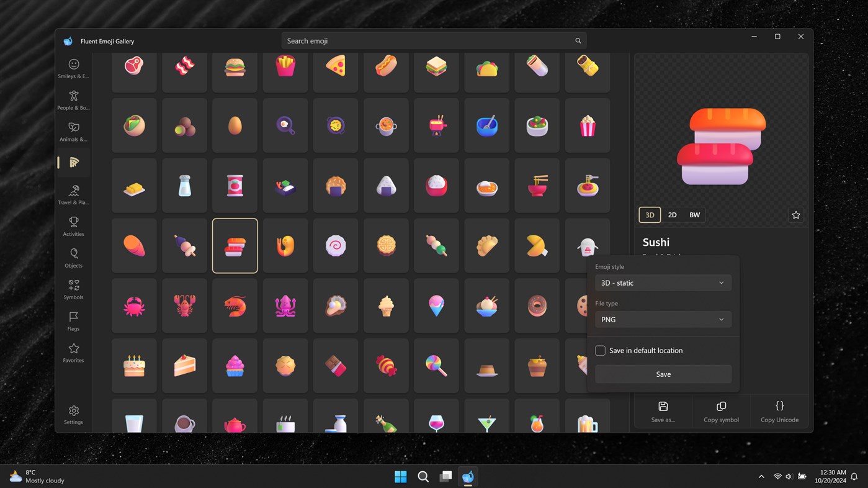Open the Smileys & Emotion category

(x=73, y=68)
